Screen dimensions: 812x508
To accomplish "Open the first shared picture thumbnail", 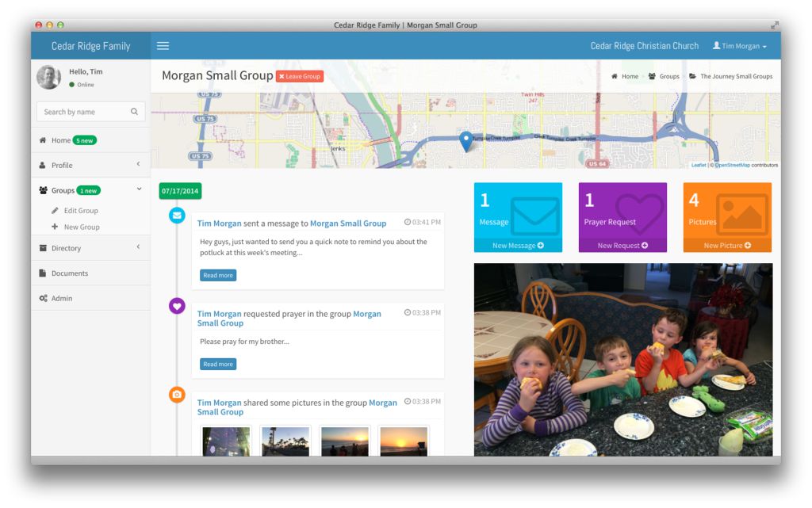I will point(226,441).
